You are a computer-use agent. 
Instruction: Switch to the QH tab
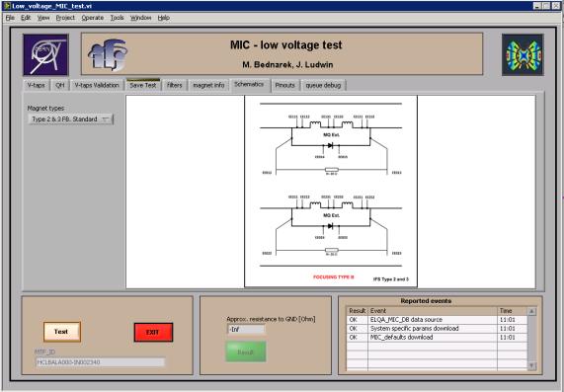[x=59, y=85]
